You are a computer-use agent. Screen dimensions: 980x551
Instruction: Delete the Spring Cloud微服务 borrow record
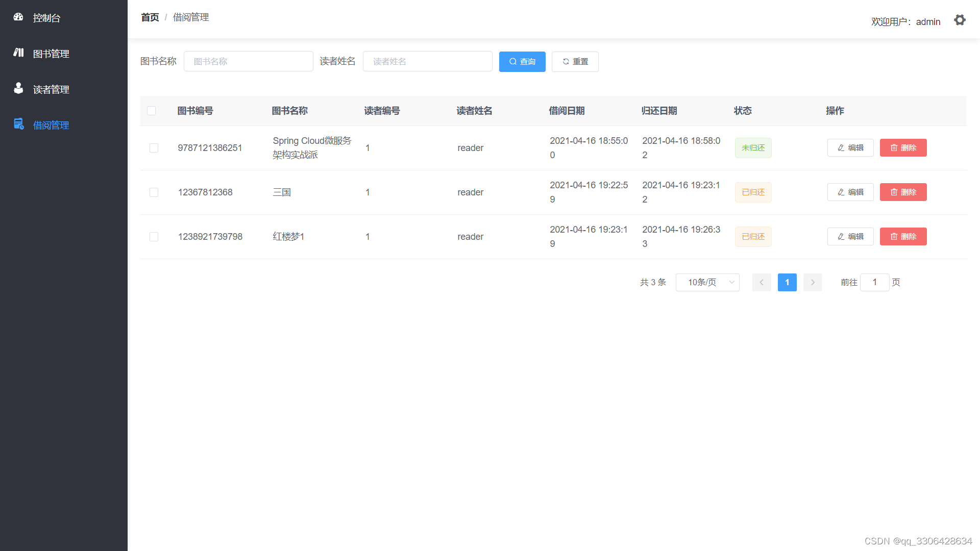(x=903, y=148)
